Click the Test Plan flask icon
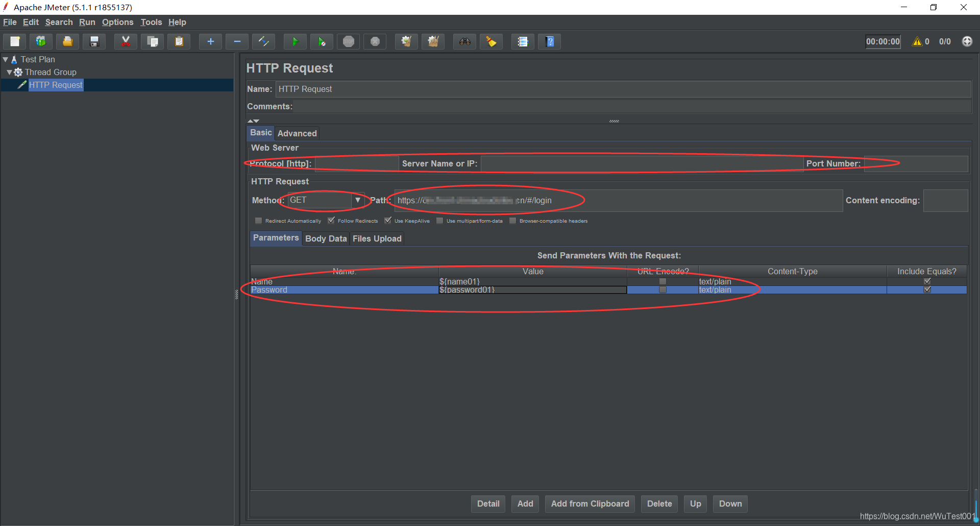Image resolution: width=980 pixels, height=526 pixels. [14, 59]
